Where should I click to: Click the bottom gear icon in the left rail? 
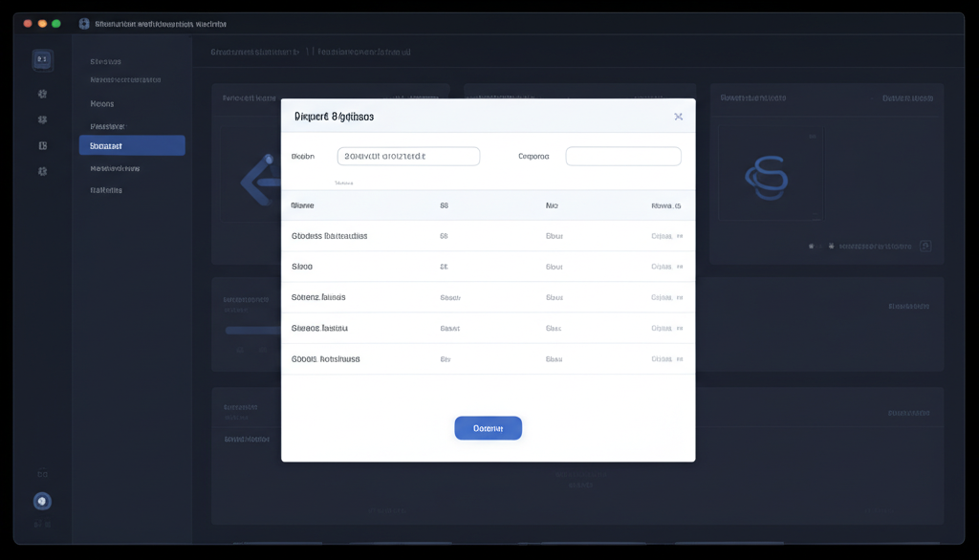pos(42,171)
